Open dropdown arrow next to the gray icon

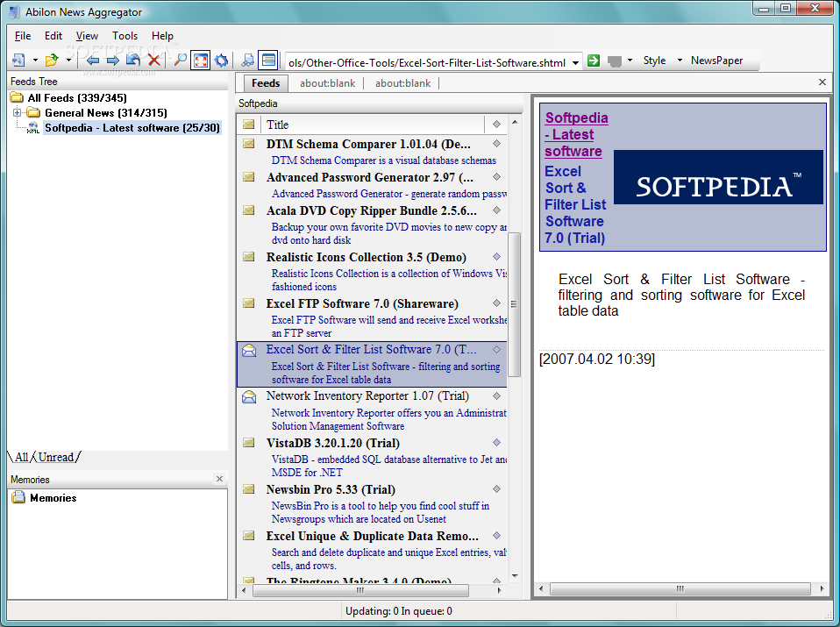click(x=630, y=61)
